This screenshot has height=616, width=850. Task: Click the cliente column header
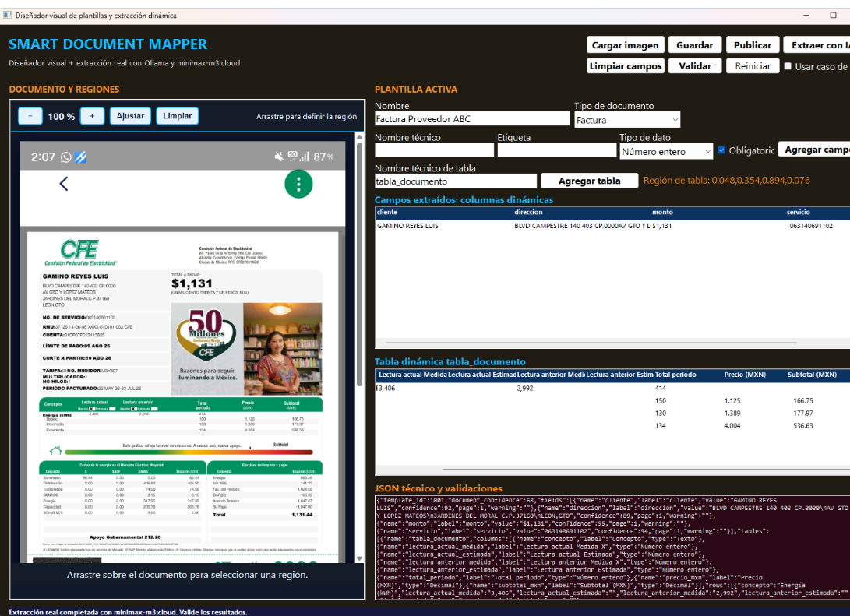tap(387, 213)
